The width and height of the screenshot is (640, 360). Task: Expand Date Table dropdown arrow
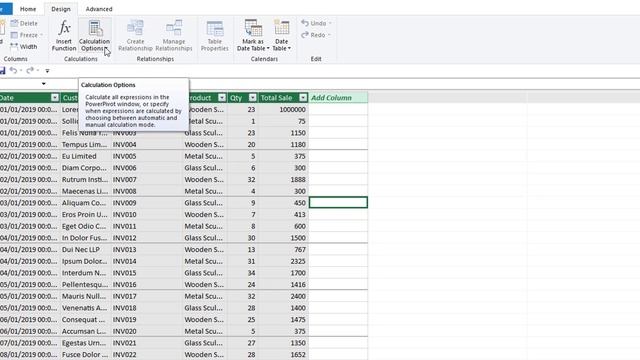289,49
